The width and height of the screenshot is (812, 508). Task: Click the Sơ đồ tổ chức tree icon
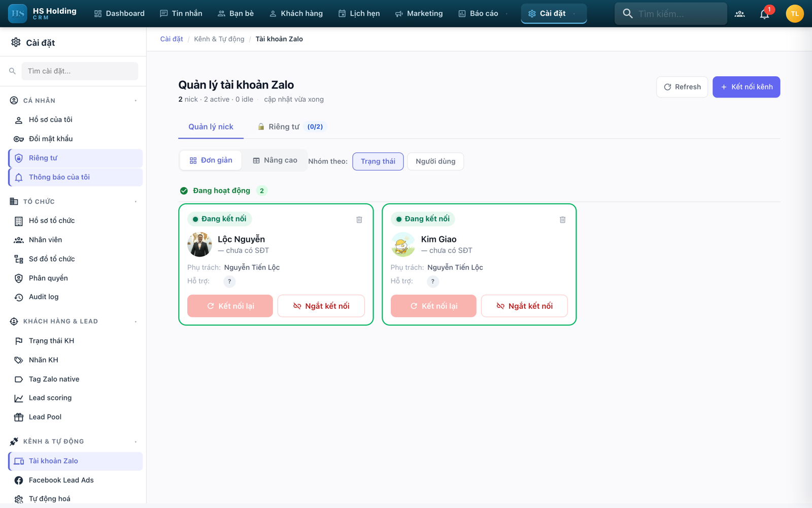[x=19, y=259]
